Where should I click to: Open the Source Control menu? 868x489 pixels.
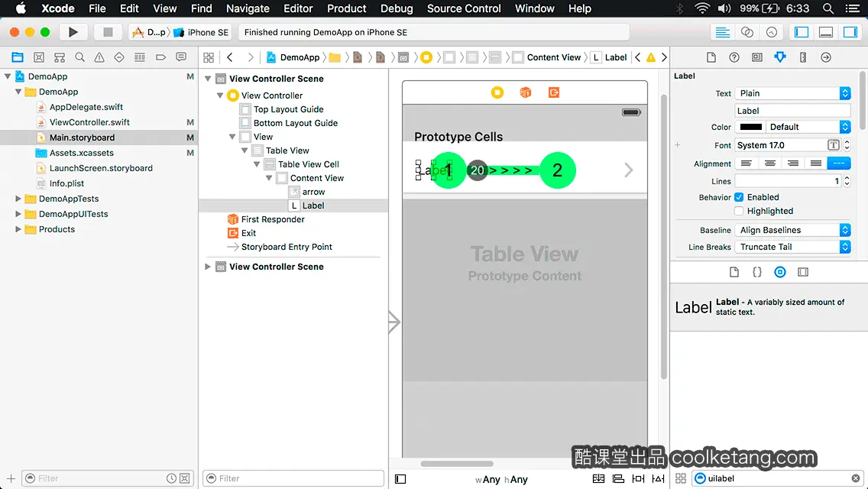[x=464, y=8]
